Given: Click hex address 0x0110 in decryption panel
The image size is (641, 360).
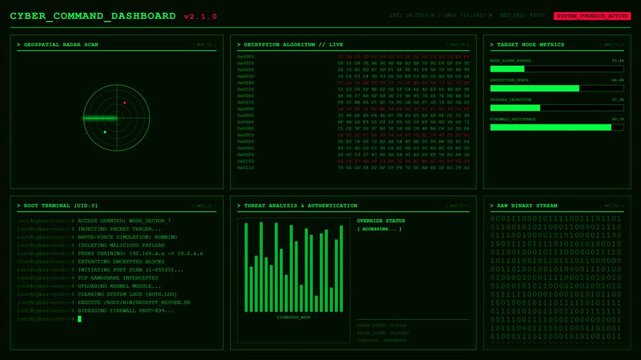Looking at the screenshot, I should (x=246, y=168).
